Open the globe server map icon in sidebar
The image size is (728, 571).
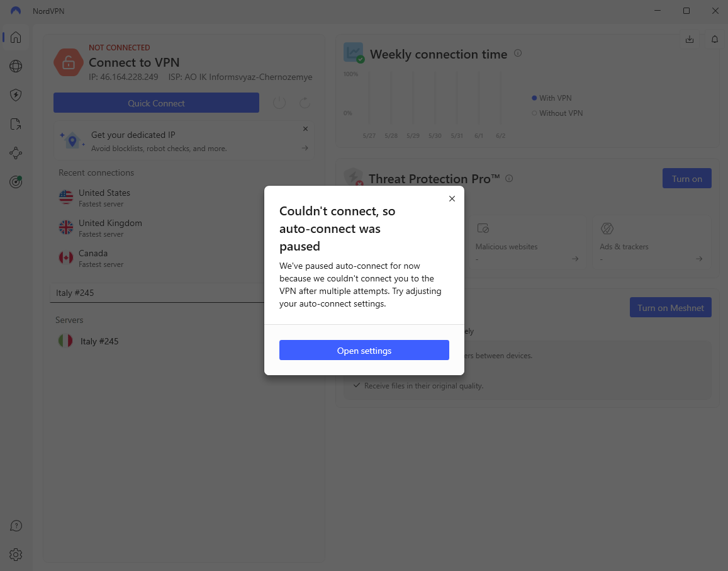(16, 66)
